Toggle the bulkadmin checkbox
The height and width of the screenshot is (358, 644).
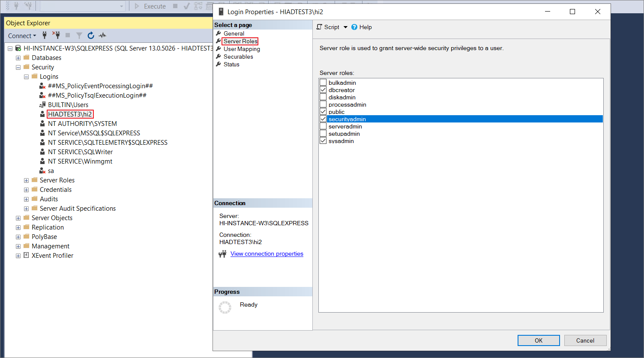[323, 83]
